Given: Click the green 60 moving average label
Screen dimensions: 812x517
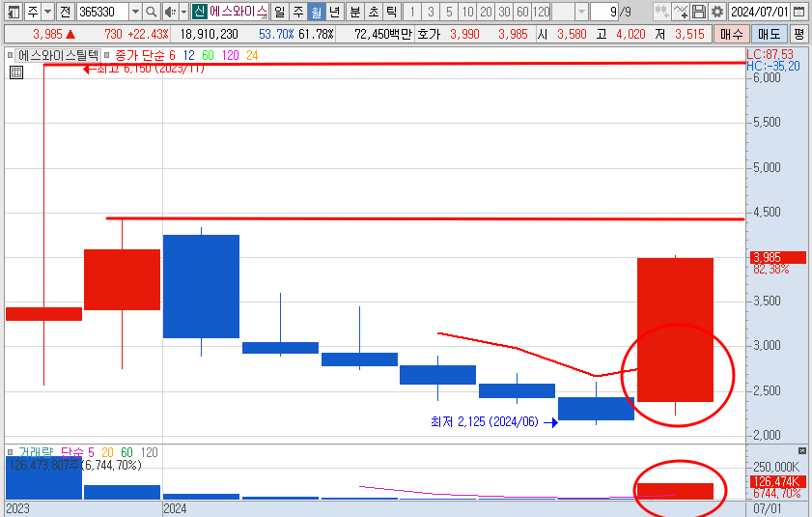Looking at the screenshot, I should (208, 55).
